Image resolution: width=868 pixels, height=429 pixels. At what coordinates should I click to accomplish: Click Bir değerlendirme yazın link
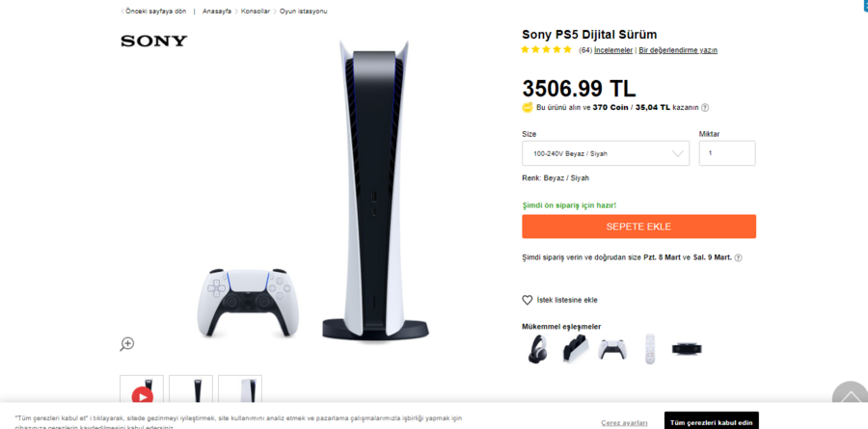tap(678, 50)
